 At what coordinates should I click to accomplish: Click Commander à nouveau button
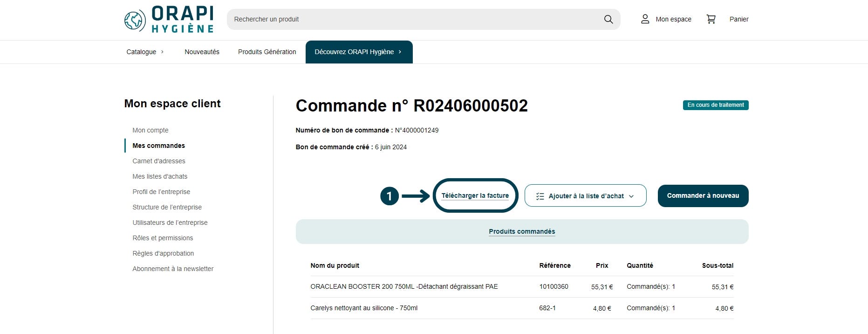click(x=703, y=196)
